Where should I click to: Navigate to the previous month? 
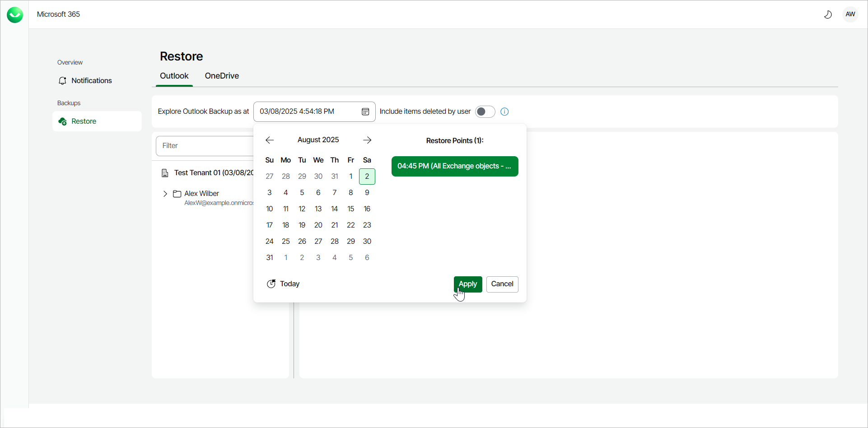pos(269,140)
